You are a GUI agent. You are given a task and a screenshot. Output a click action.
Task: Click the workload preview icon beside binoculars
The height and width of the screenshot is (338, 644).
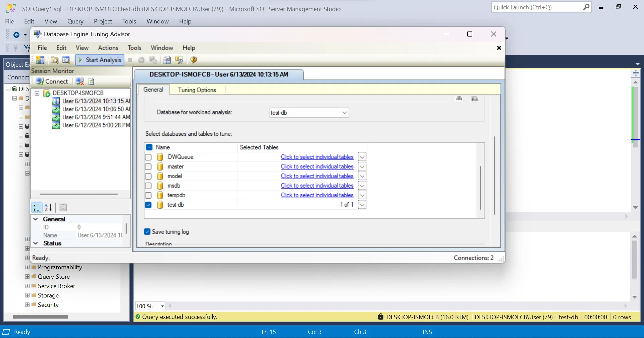pyautogui.click(x=475, y=98)
